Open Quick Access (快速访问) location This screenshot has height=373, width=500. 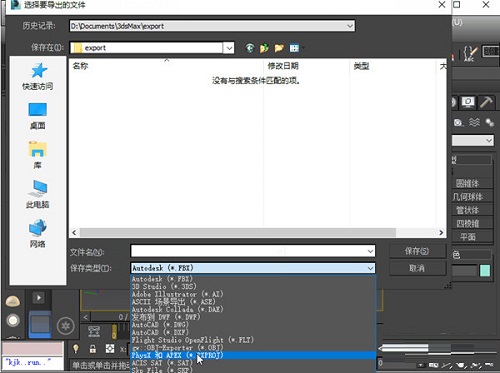(x=38, y=77)
